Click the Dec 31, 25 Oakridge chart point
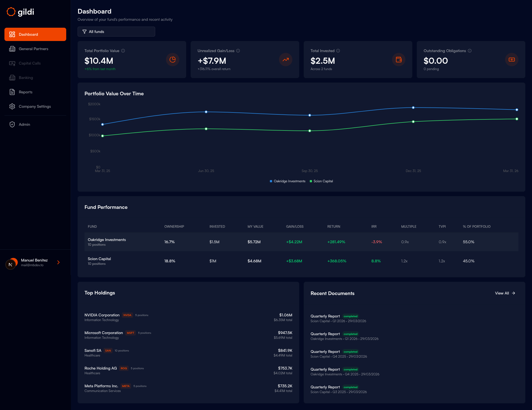This screenshot has width=532, height=410. tap(413, 107)
